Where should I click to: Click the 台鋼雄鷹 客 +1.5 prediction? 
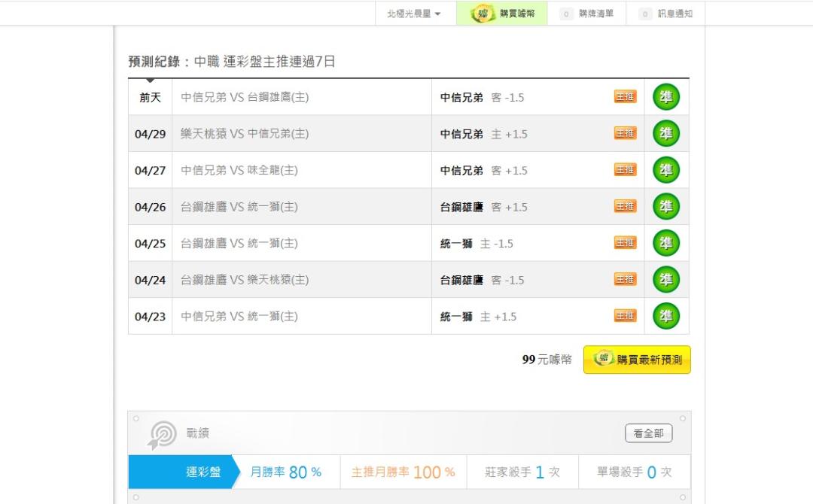point(484,207)
